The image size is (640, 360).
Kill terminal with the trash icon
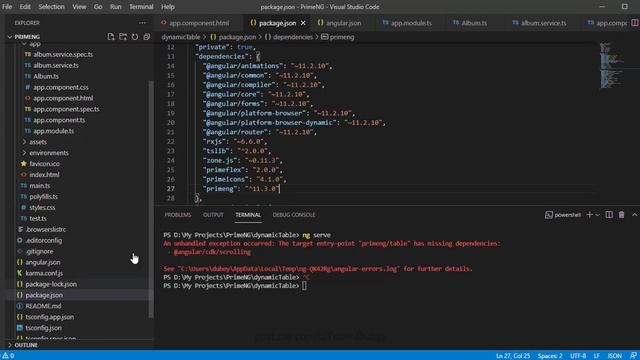click(621, 215)
